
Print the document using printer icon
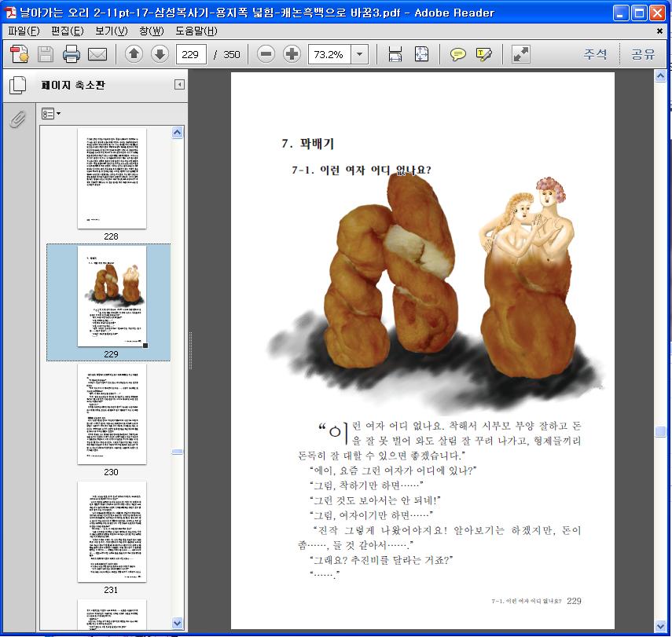72,54
